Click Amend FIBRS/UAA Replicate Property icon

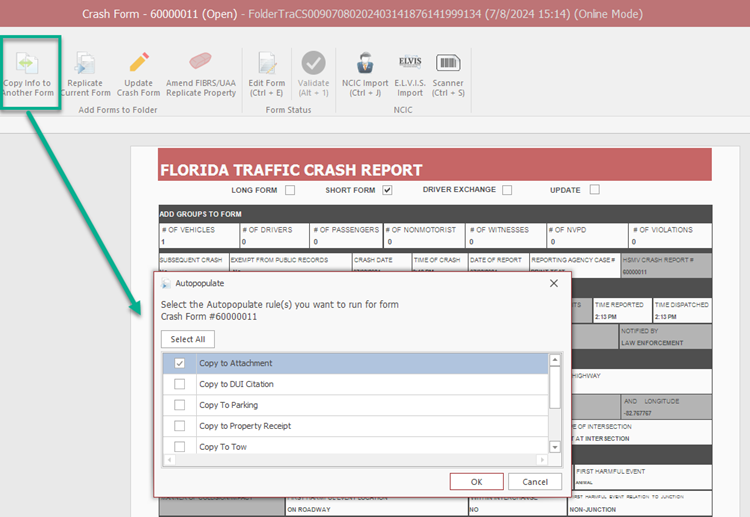pos(200,62)
